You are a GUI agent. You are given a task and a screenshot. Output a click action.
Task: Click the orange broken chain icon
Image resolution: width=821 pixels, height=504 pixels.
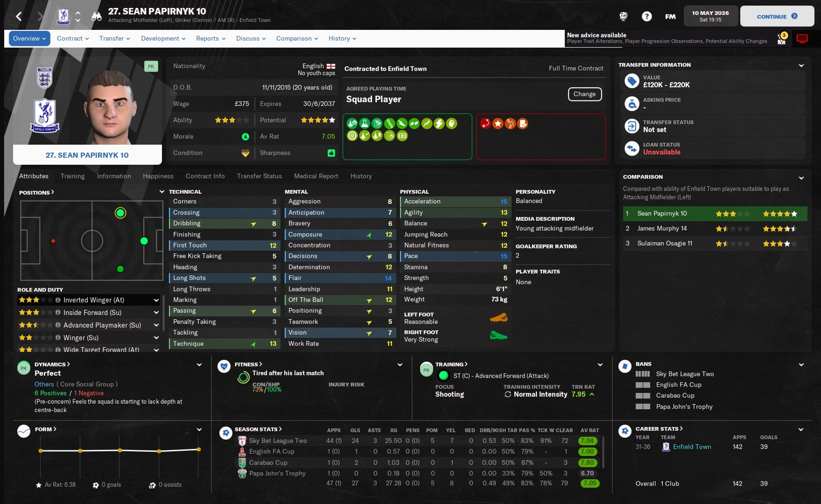pos(510,124)
